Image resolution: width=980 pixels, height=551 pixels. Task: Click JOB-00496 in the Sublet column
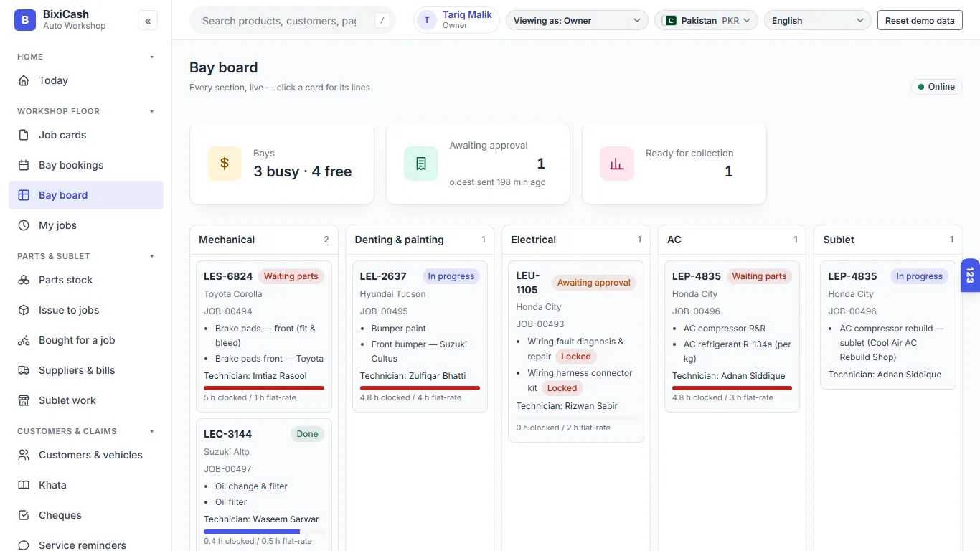point(851,311)
